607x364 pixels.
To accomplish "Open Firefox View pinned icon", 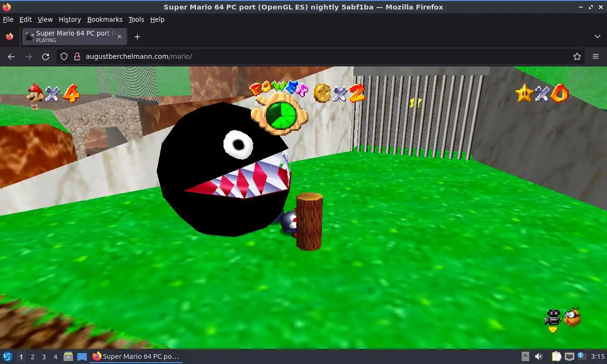I will tap(9, 36).
